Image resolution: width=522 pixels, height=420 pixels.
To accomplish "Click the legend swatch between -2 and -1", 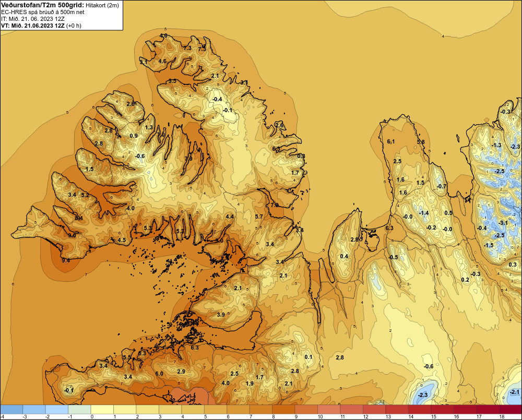I will 56,410.
